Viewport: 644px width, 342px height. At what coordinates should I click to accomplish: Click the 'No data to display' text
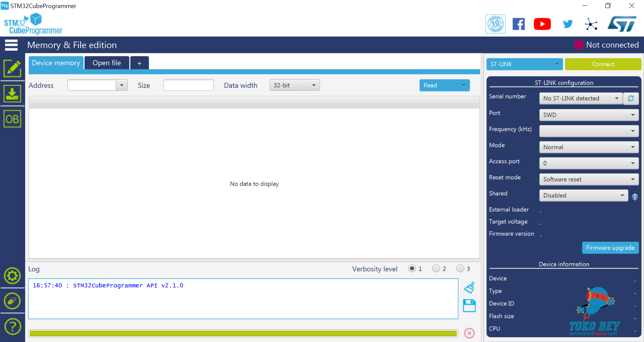click(x=254, y=184)
